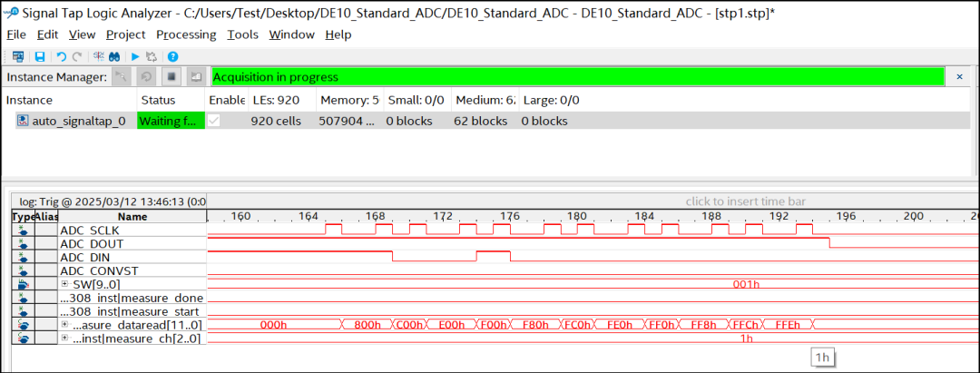Image resolution: width=980 pixels, height=373 pixels.
Task: Click the Read Data icon in Instance Manager
Action: coord(194,77)
